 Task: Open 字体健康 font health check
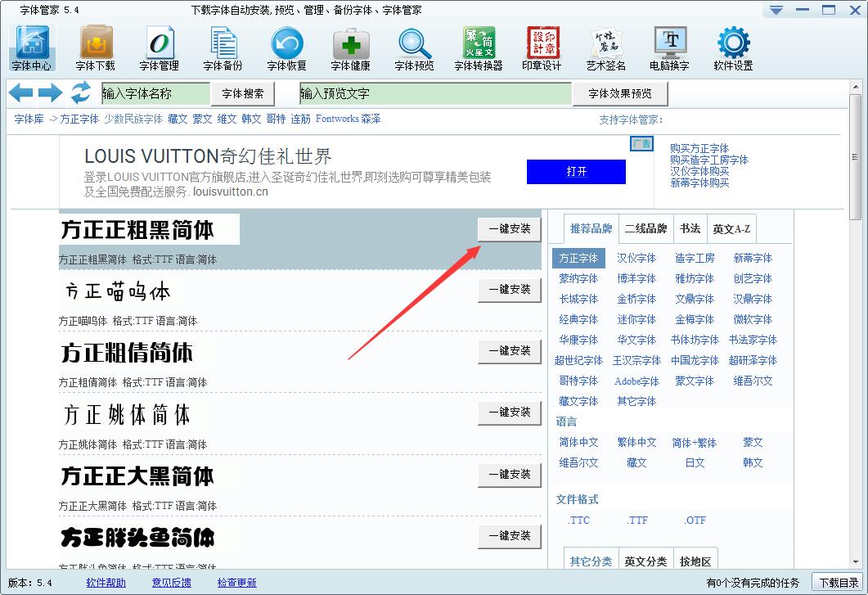pyautogui.click(x=350, y=47)
